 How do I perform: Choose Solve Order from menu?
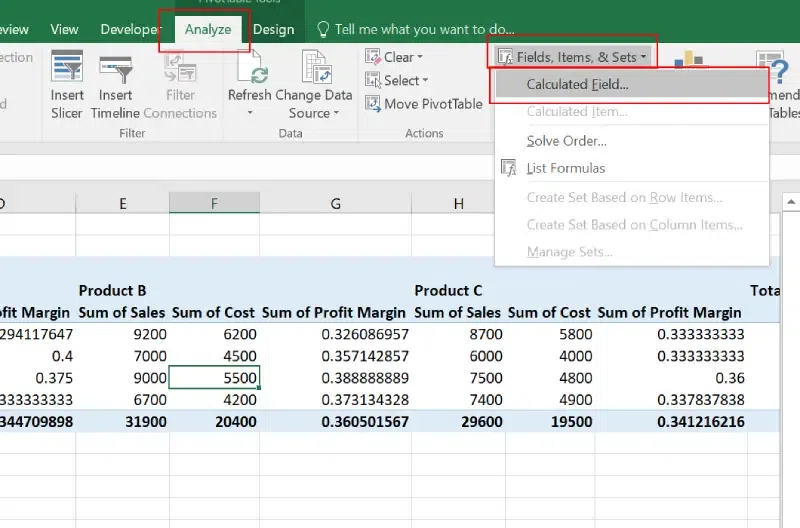(x=566, y=141)
